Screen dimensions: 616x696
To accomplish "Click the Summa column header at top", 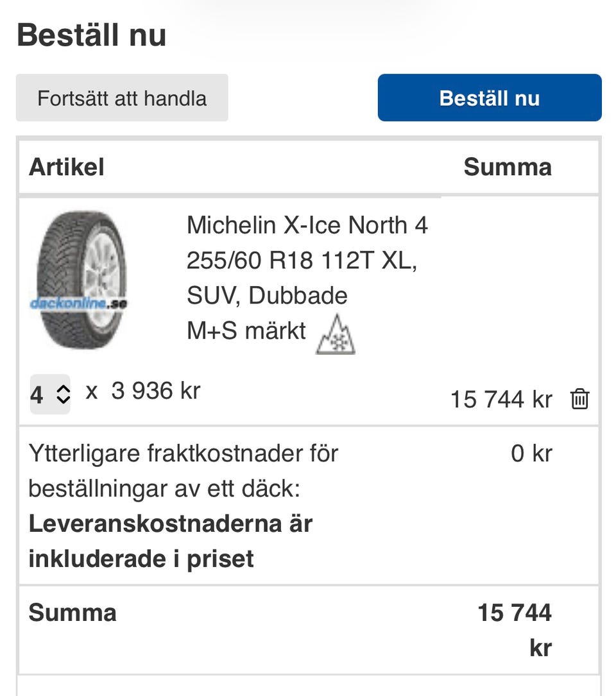I will [x=507, y=167].
